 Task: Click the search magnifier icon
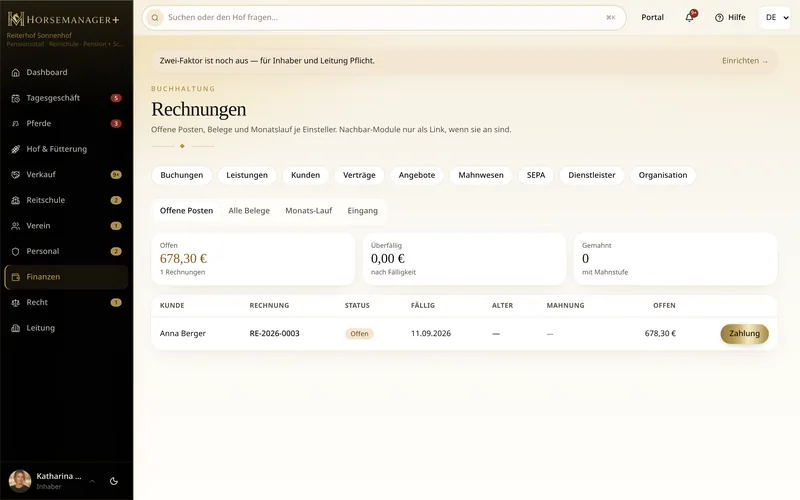point(155,17)
